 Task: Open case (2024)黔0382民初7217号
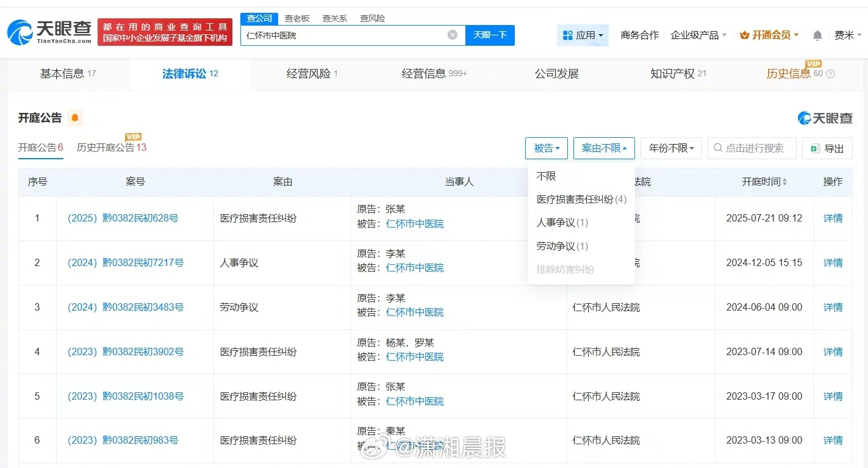(125, 263)
